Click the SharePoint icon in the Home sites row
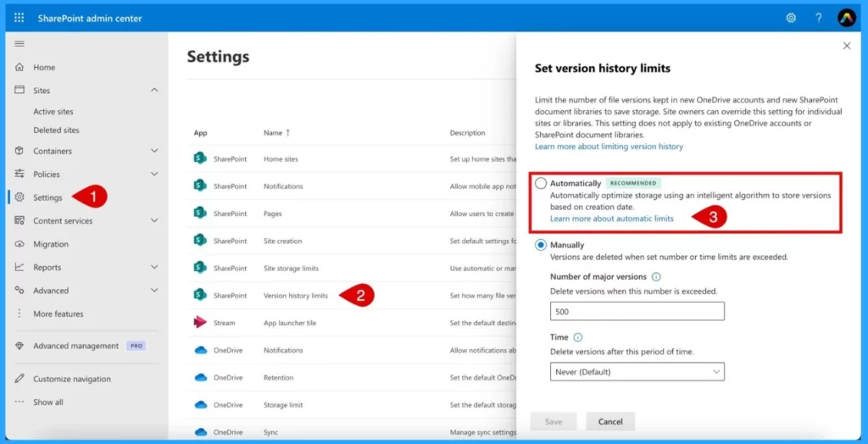Viewport: 868px width, 444px height. coord(200,158)
